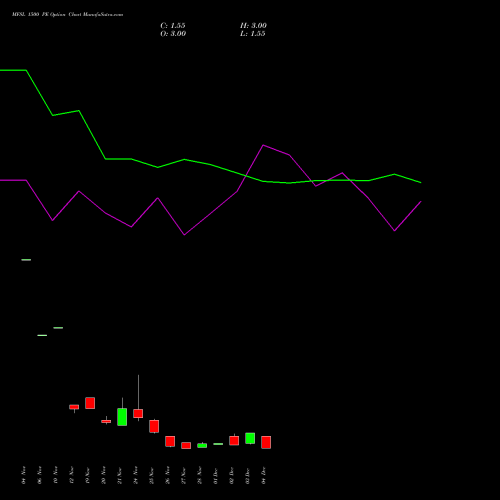
Task: Click the '27 Nov' date axis label
Action: point(184,475)
